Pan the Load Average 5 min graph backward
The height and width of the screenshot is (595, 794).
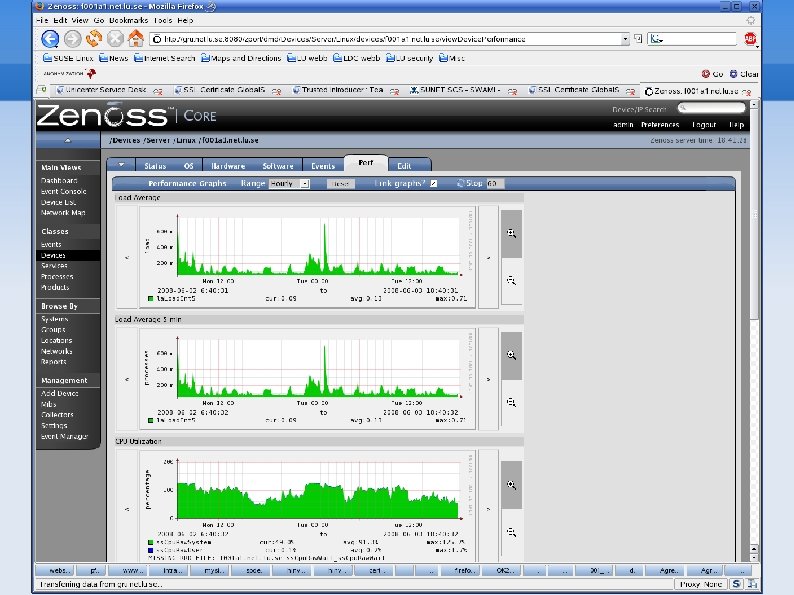127,379
